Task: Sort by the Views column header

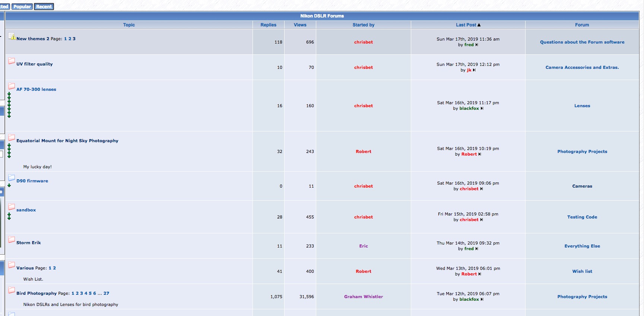Action: 300,25
